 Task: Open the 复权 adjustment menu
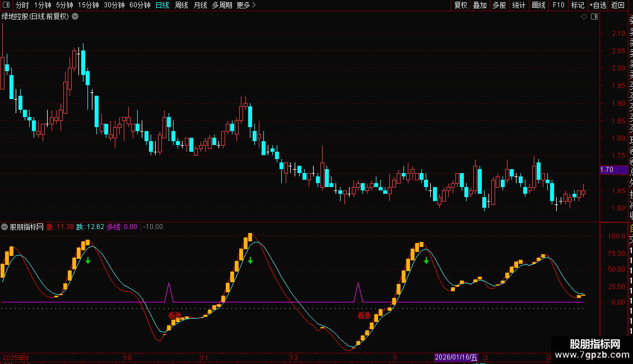click(460, 6)
